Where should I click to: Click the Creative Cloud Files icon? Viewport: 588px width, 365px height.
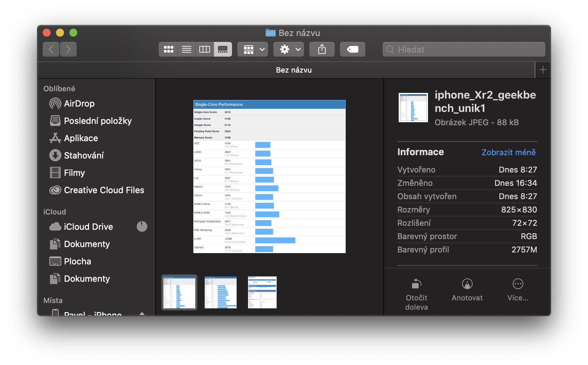[55, 190]
